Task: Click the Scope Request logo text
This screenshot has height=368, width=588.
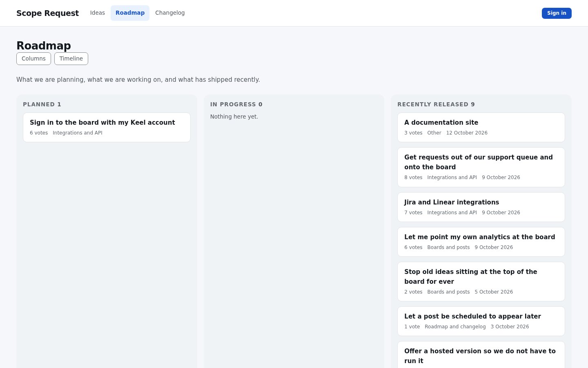Action: pyautogui.click(x=47, y=13)
